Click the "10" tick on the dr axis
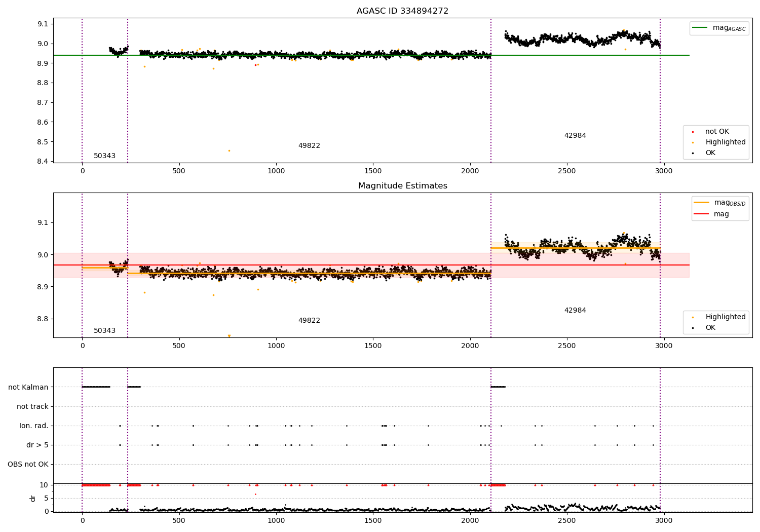Image resolution: width=760 pixels, height=532 pixels. (44, 485)
